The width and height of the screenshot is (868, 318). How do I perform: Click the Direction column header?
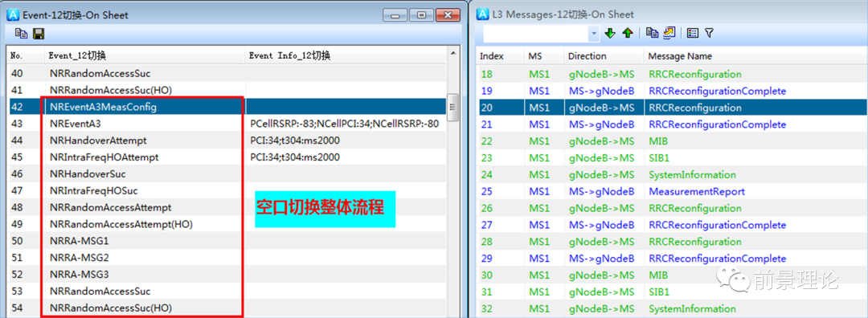604,56
